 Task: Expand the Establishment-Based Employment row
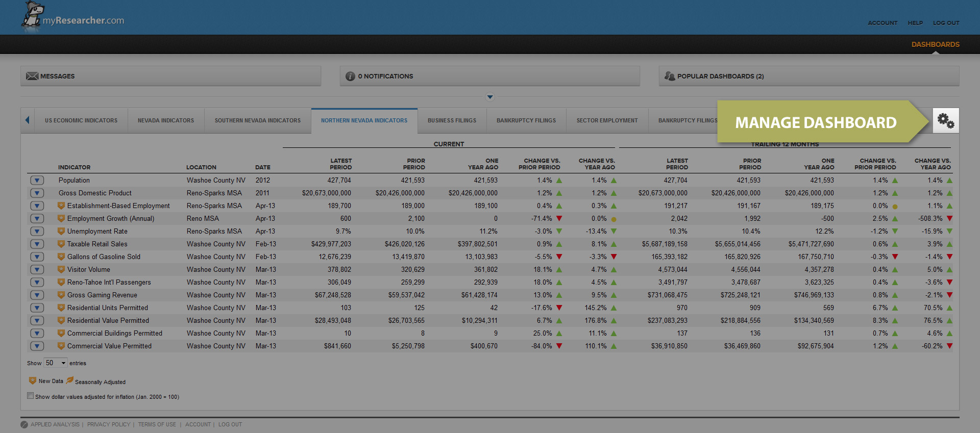click(37, 206)
